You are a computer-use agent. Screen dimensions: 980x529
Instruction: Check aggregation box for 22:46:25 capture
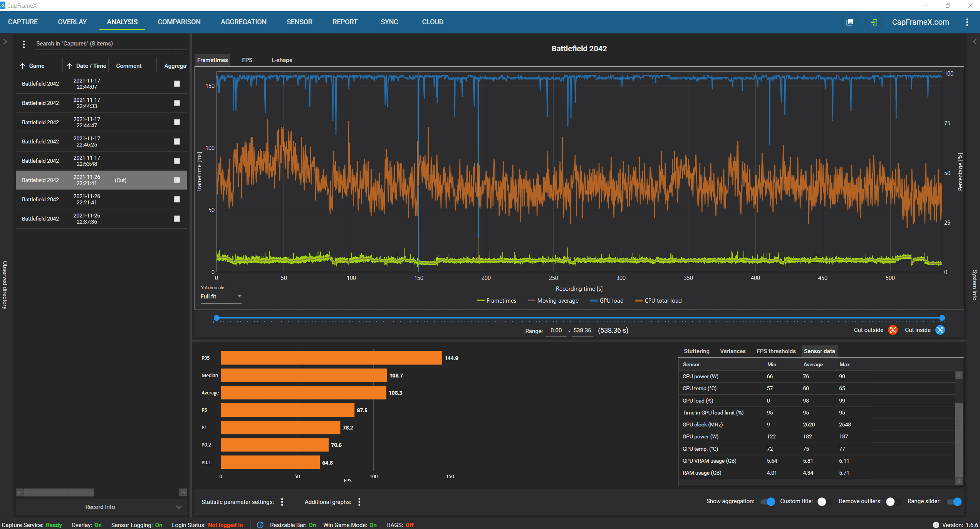pos(177,142)
